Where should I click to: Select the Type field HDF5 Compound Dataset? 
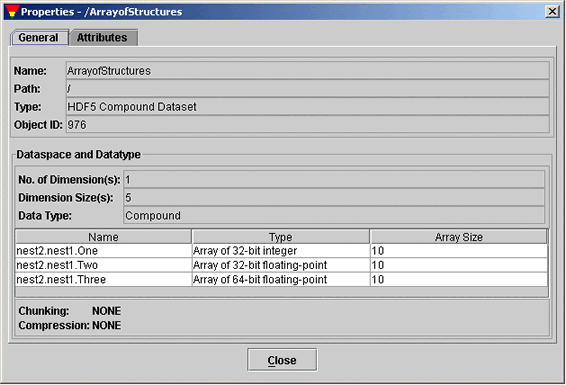pos(308,107)
